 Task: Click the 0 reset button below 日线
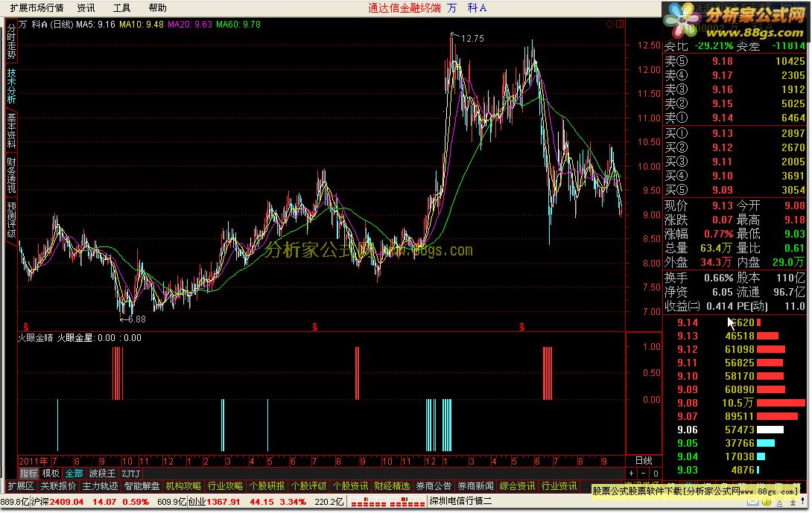click(x=656, y=473)
